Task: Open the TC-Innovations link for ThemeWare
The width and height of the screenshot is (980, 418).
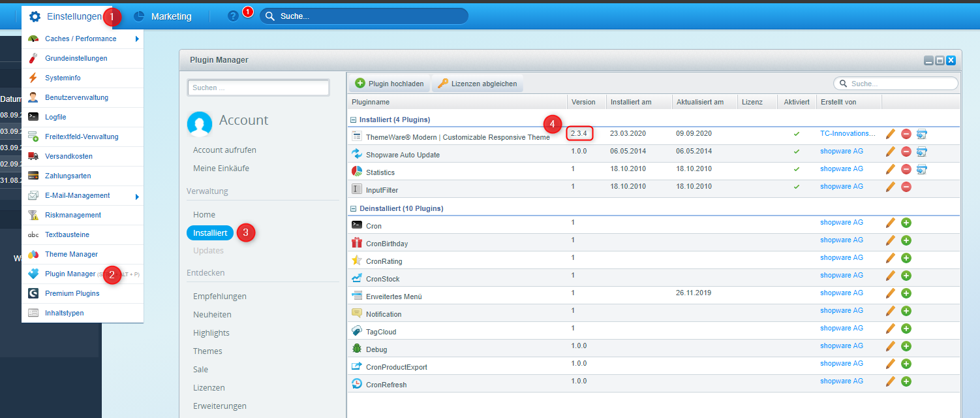Action: [x=846, y=134]
